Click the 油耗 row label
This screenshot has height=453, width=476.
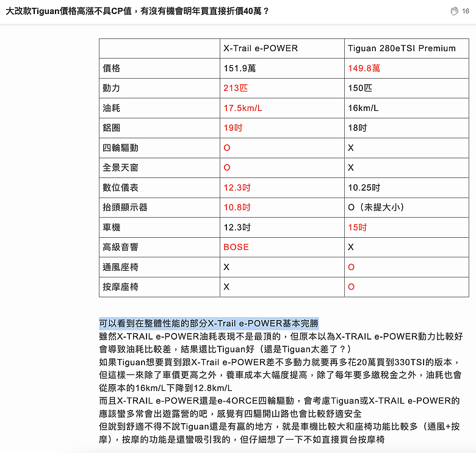click(112, 108)
